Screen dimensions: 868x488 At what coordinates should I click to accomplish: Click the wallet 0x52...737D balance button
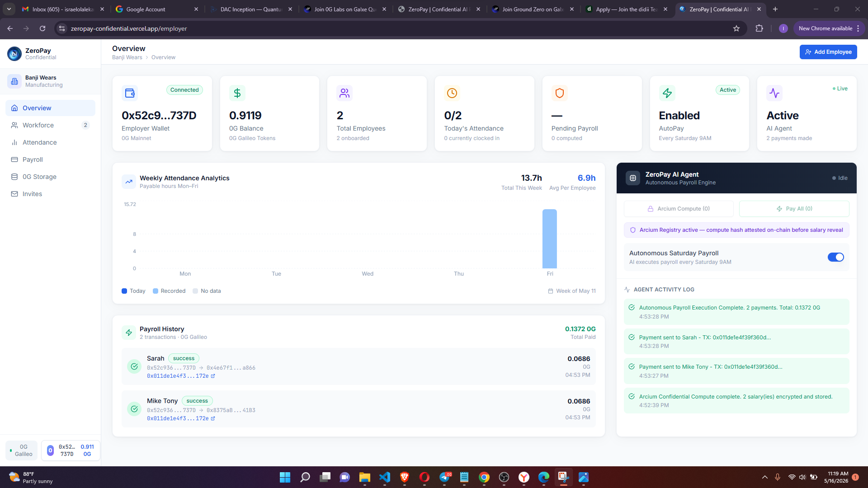click(71, 450)
